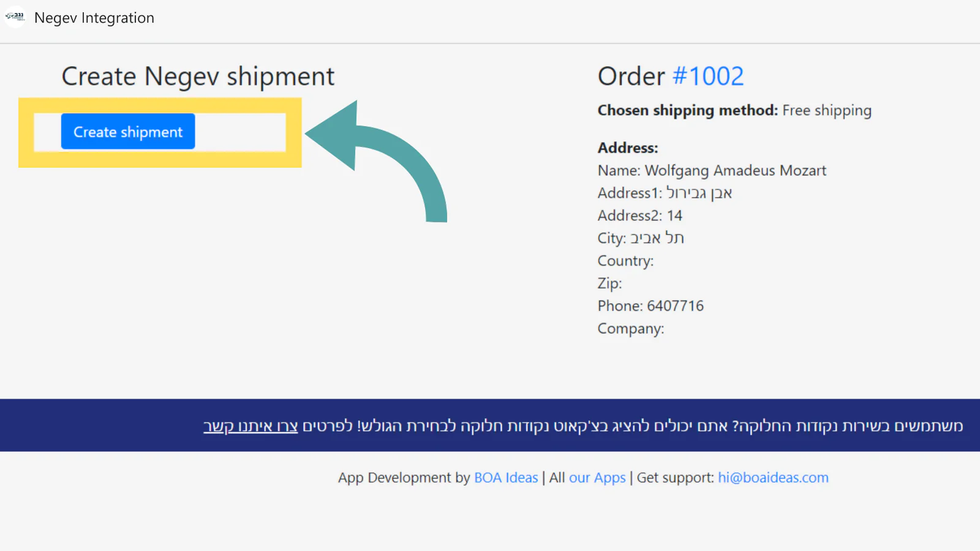
Task: Open the "our Apps" footer link
Action: tap(597, 478)
